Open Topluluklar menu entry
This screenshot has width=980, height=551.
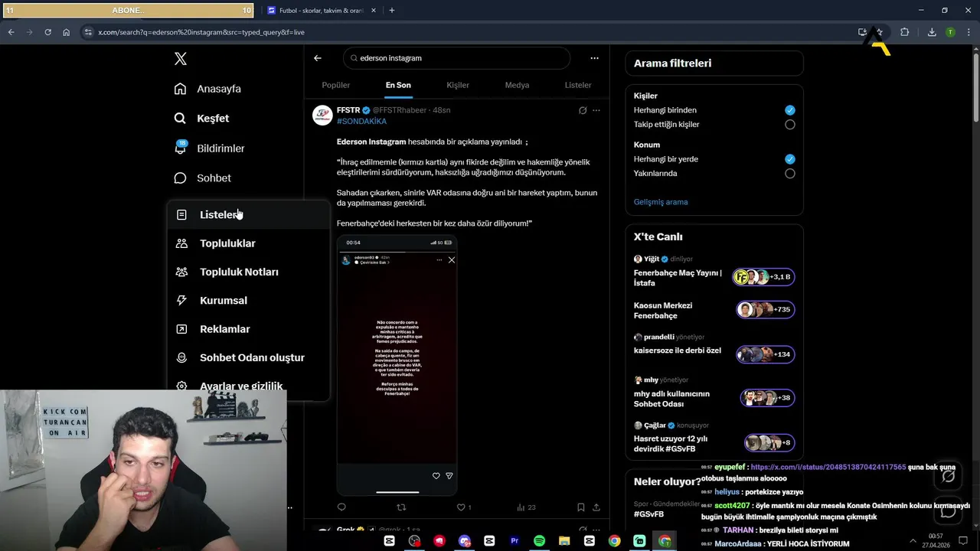pyautogui.click(x=249, y=243)
